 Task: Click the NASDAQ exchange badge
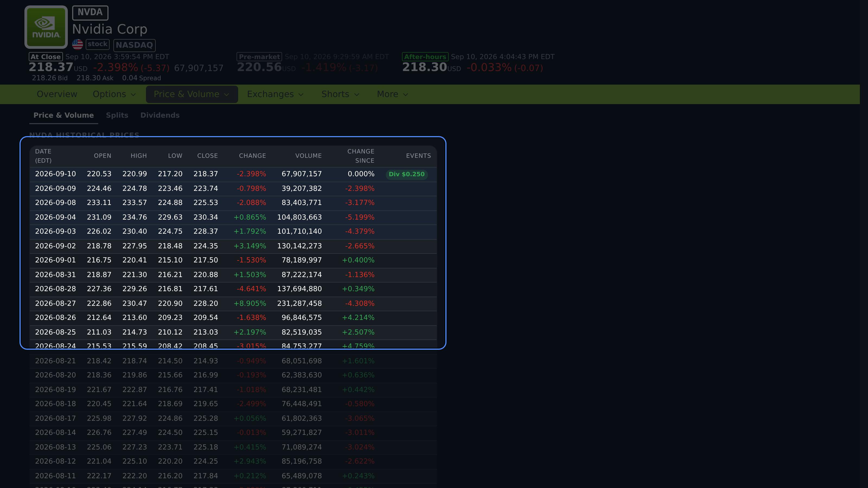pos(135,45)
